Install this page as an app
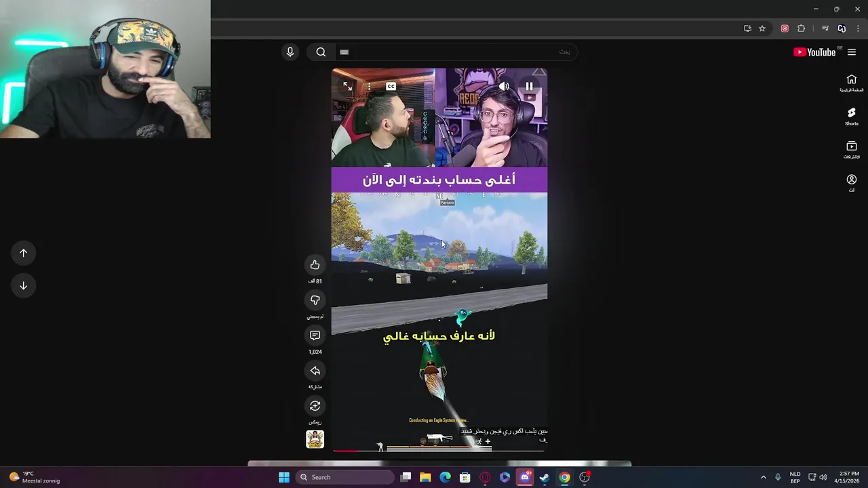This screenshot has width=868, height=488. 747,28
